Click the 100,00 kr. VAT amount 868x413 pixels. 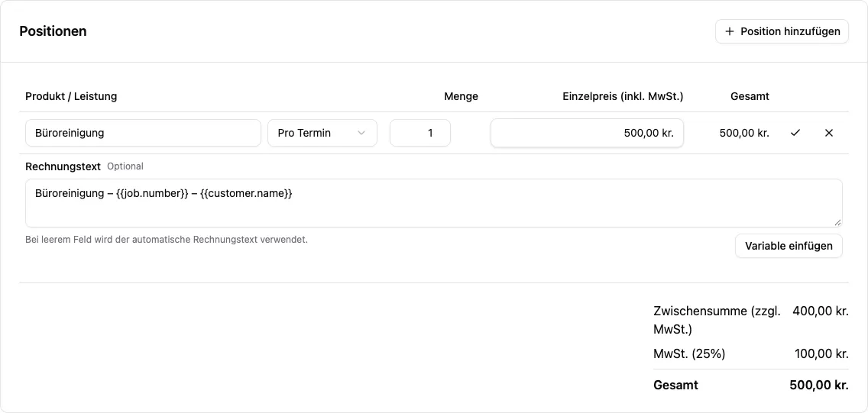pos(821,354)
